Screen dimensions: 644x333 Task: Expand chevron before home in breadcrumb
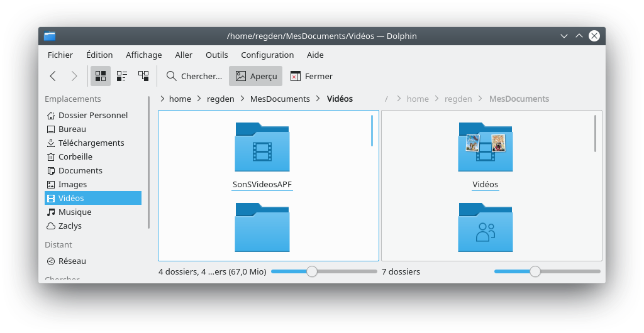pyautogui.click(x=163, y=99)
